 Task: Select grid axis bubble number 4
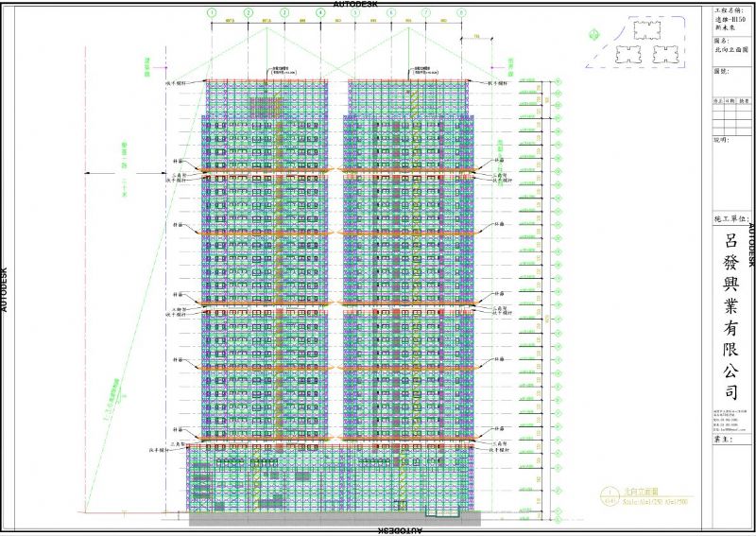[x=320, y=13]
